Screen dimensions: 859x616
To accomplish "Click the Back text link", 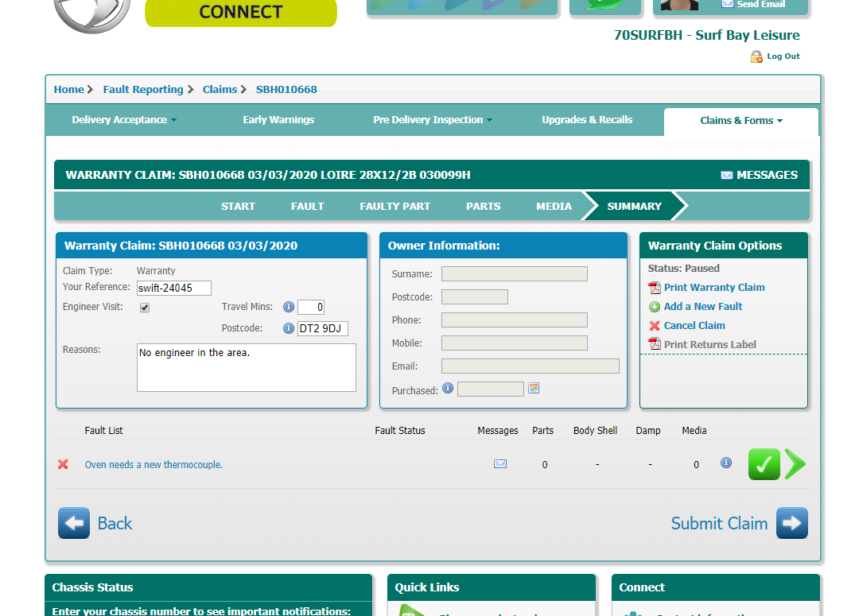I will pyautogui.click(x=115, y=524).
